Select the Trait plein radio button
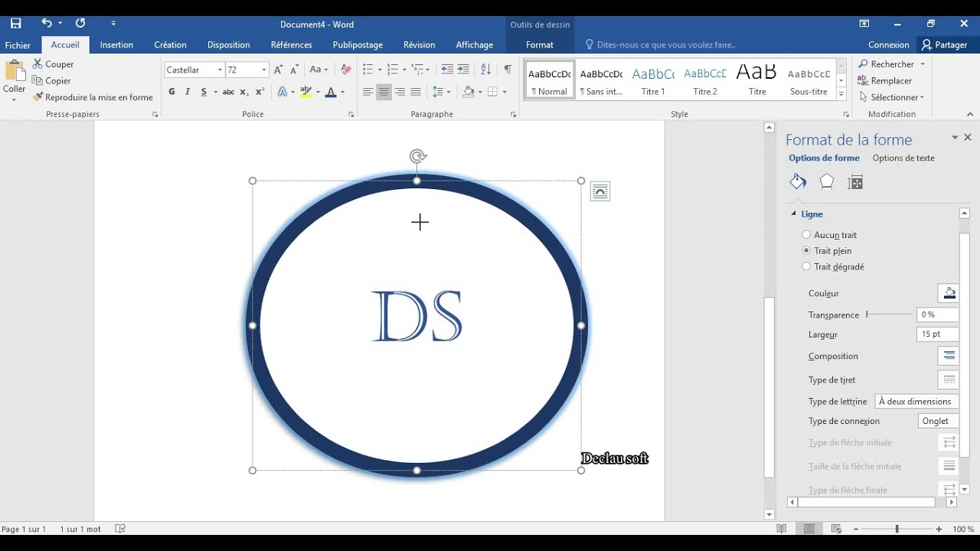This screenshot has width=980, height=551. (806, 251)
